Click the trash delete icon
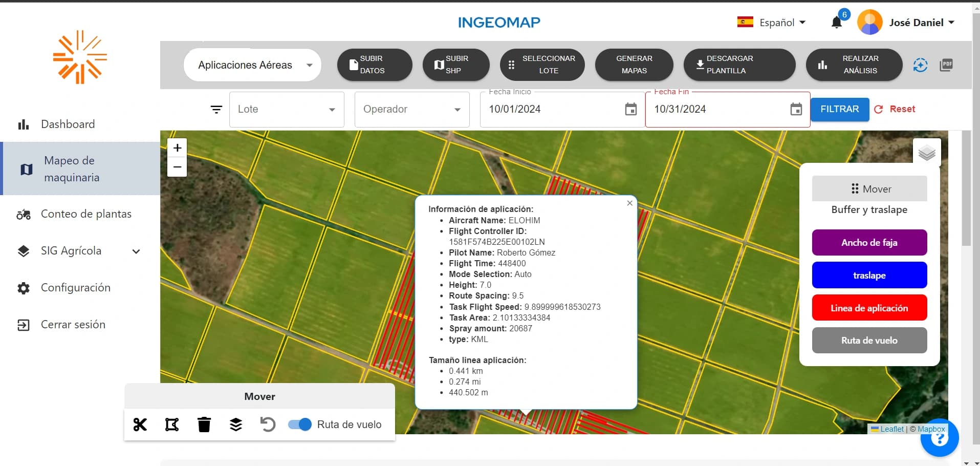The height and width of the screenshot is (466, 980). coord(204,425)
